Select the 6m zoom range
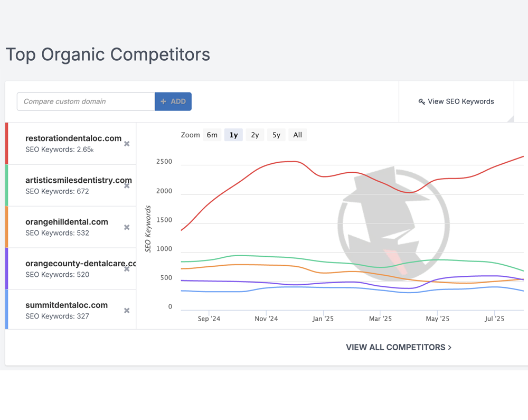This screenshot has width=528, height=420. tap(212, 135)
